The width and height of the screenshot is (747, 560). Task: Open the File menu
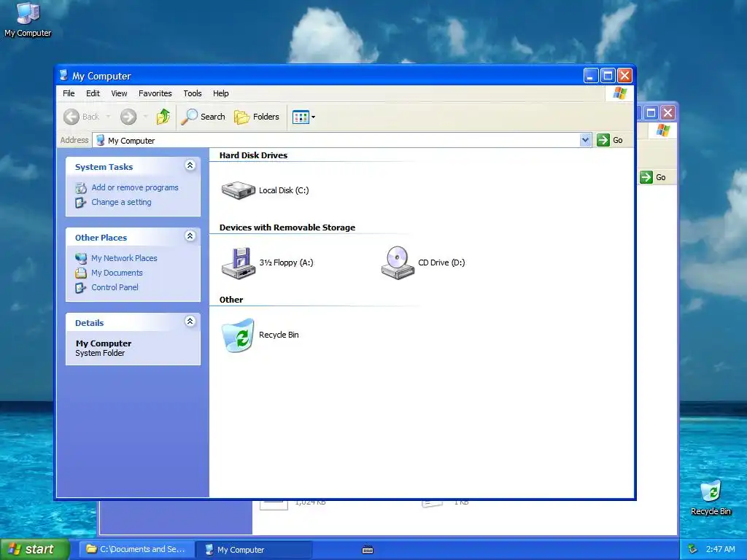point(69,93)
